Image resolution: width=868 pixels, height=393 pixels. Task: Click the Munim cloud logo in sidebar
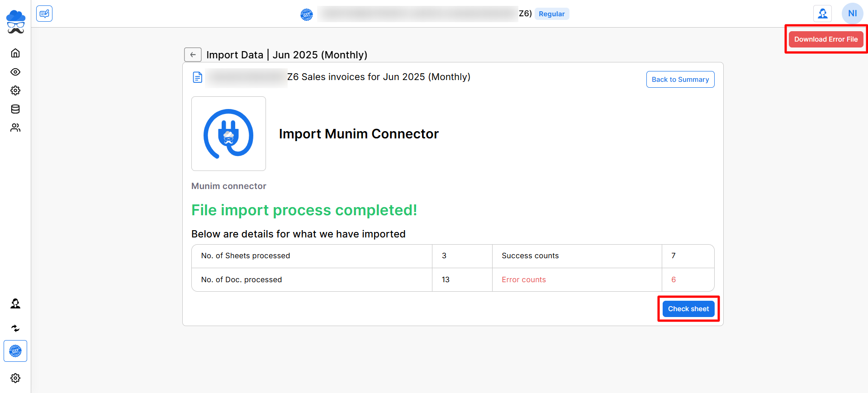[15, 22]
